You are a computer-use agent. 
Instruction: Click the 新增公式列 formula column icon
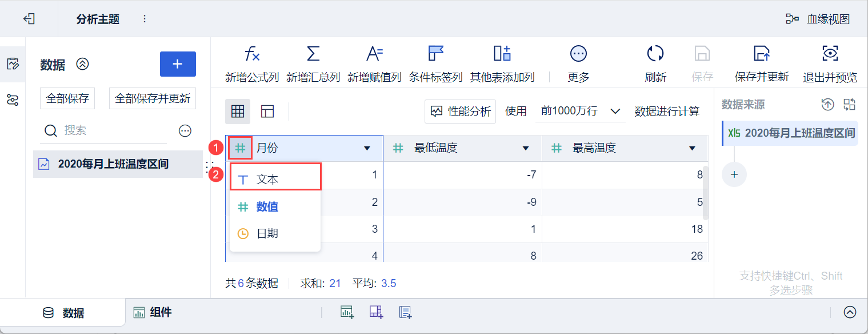252,54
